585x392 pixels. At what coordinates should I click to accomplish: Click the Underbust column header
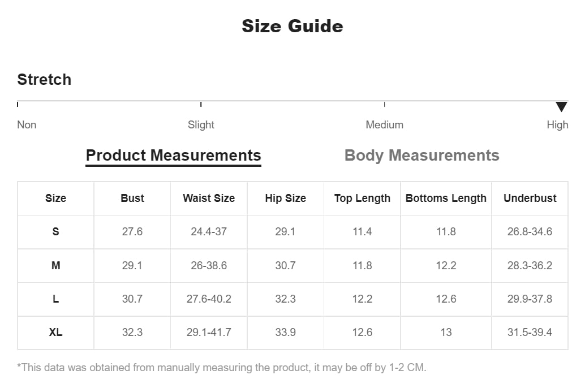[530, 199]
